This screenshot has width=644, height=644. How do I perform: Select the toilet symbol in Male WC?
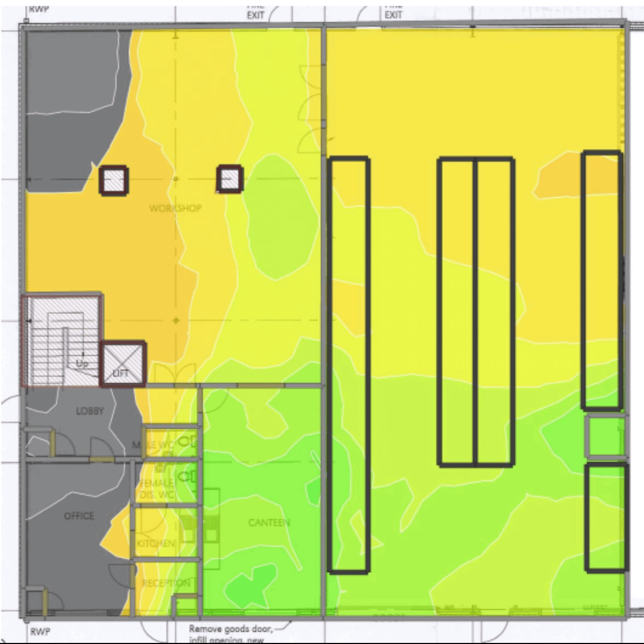pos(187,442)
